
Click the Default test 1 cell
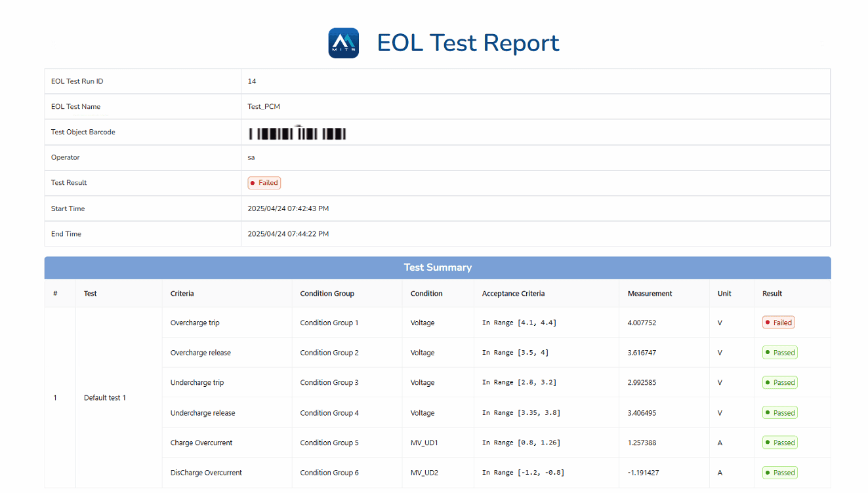[105, 398]
